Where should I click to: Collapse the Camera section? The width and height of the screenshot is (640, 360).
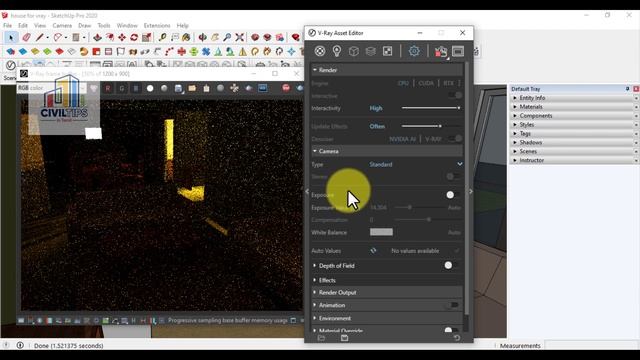(x=315, y=151)
